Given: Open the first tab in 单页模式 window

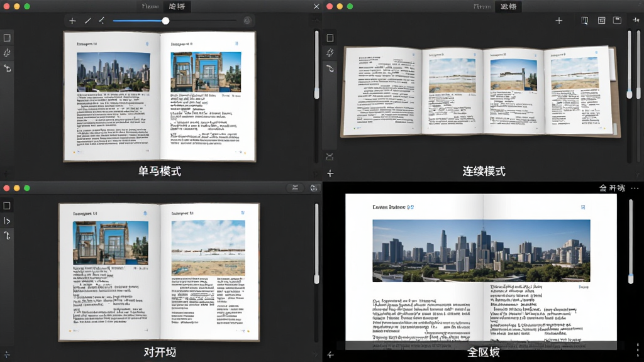Looking at the screenshot, I should (150, 6).
